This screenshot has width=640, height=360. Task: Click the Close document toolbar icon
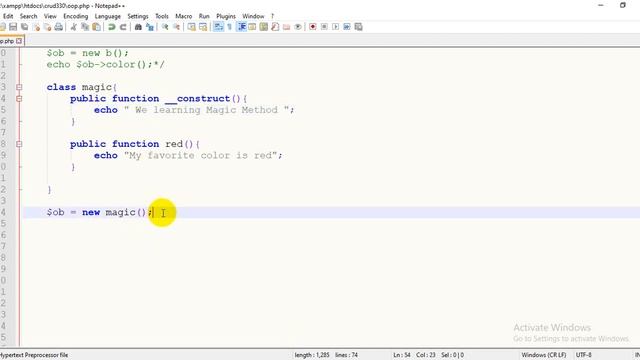(x=36, y=27)
